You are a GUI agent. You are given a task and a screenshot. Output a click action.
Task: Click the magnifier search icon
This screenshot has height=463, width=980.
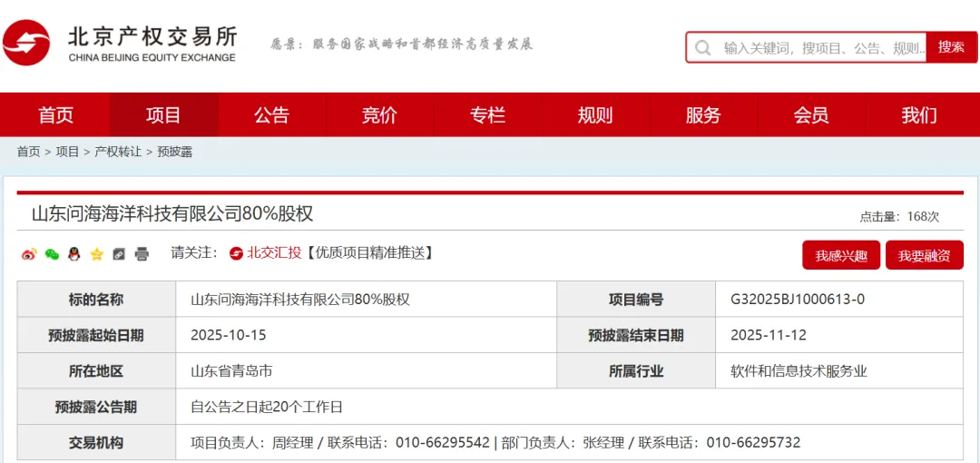[703, 47]
